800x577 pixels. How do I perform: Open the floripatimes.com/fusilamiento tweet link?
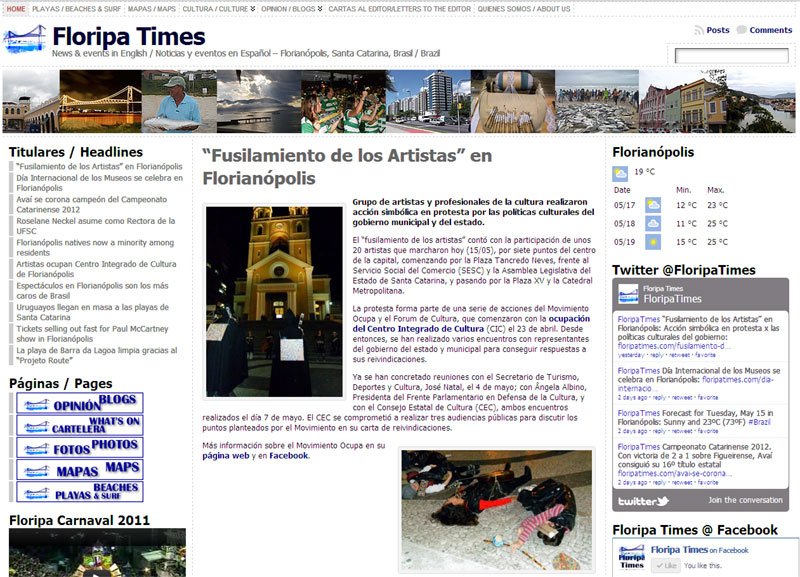click(x=674, y=346)
